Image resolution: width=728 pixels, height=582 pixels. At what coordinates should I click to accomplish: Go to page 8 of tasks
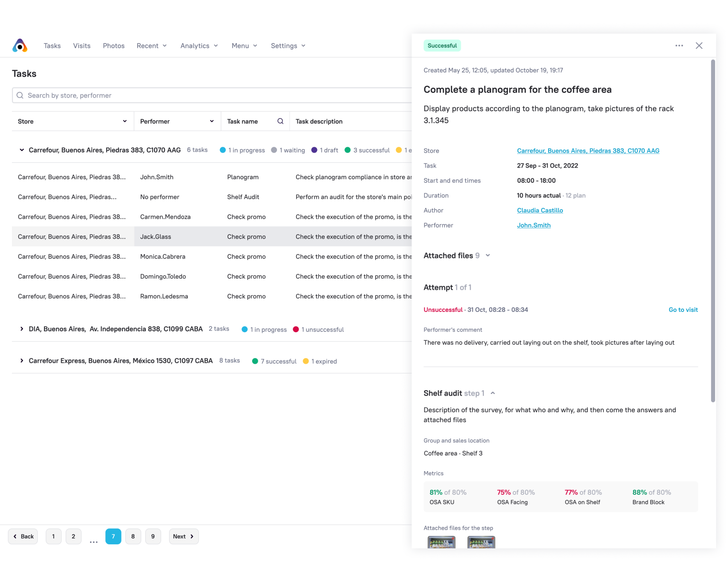133,536
